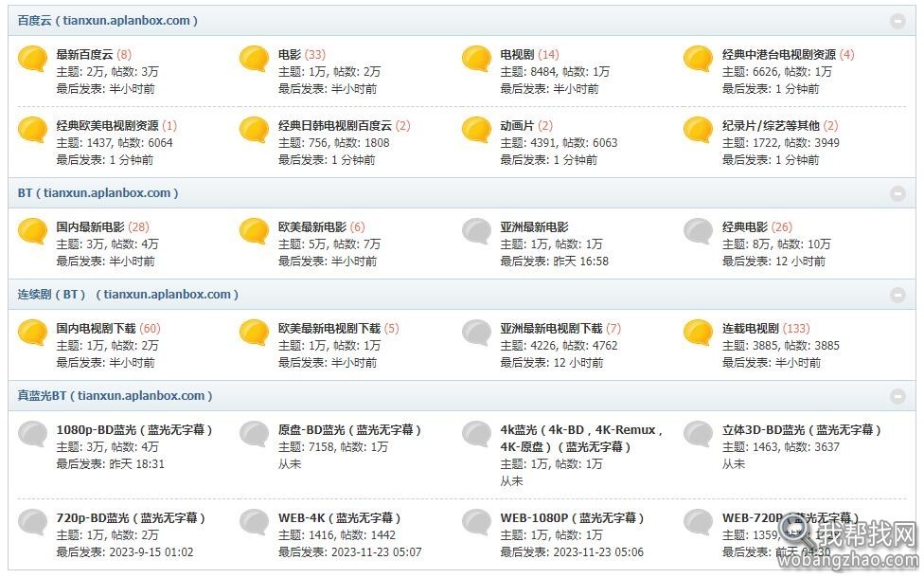
Task: Open last post dated 2023-11-23 05:07
Action: pos(377,552)
